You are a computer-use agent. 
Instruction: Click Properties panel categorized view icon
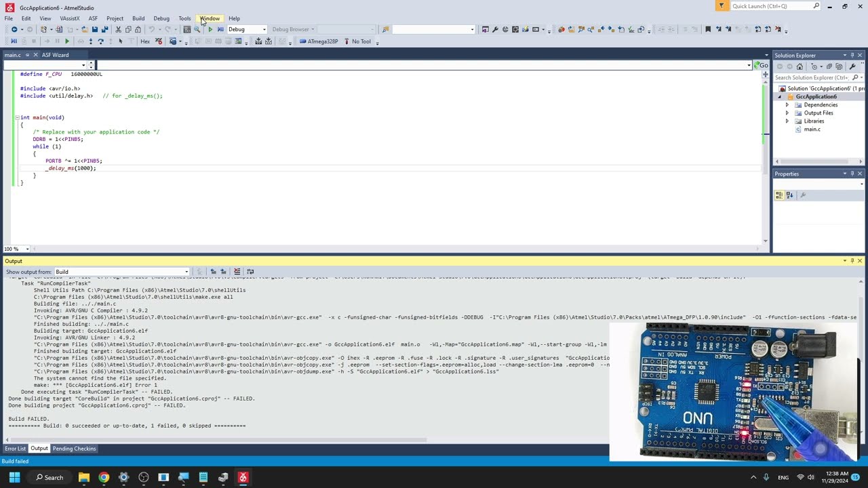click(x=780, y=195)
